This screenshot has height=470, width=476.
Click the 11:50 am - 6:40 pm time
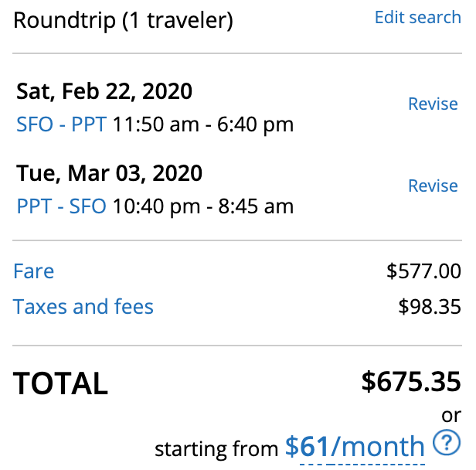click(203, 124)
